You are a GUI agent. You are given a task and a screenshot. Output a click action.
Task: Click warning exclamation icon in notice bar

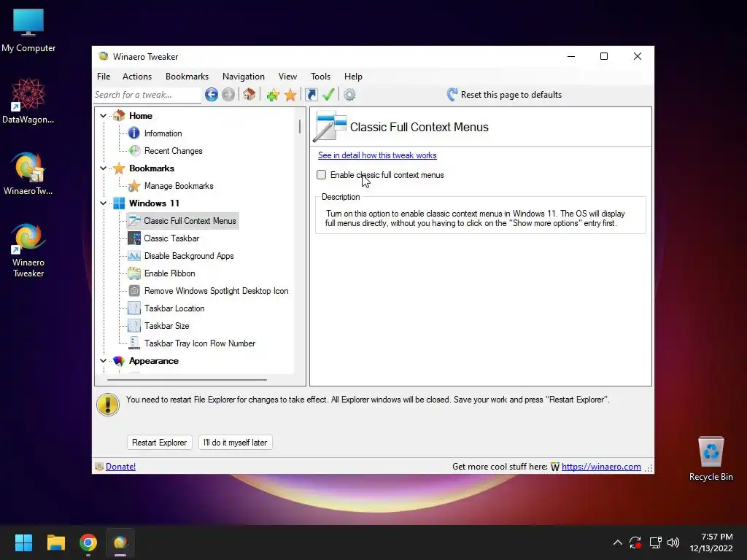108,405
